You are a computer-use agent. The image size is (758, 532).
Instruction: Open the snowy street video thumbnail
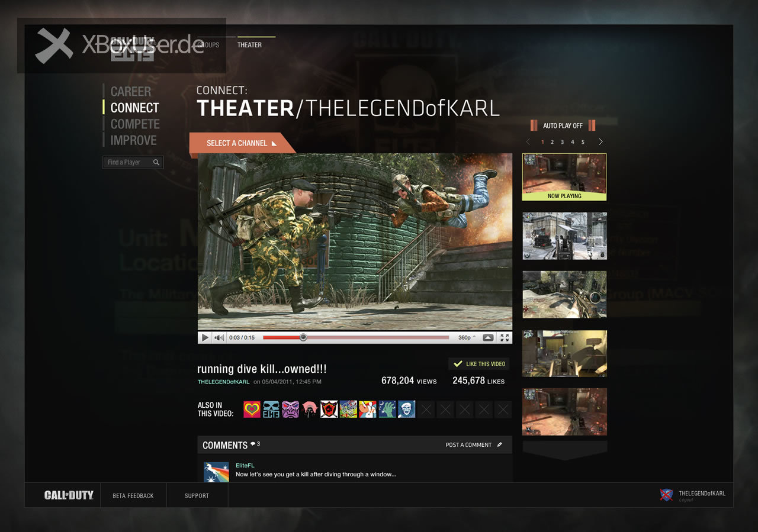[x=564, y=236]
